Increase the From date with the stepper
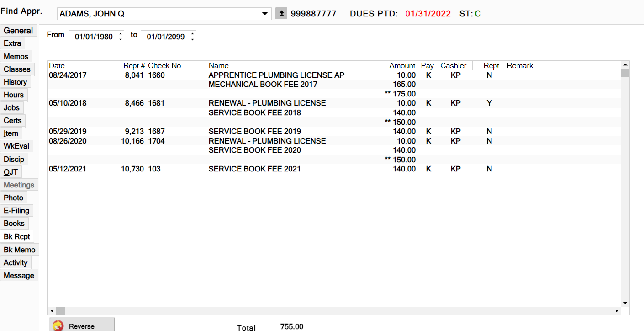 (x=121, y=34)
